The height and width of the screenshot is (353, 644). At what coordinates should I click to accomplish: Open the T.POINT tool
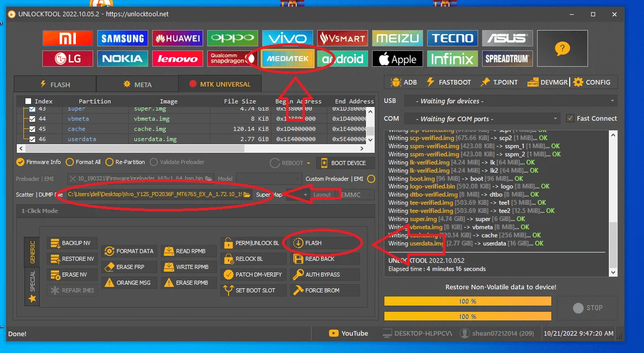pos(499,82)
